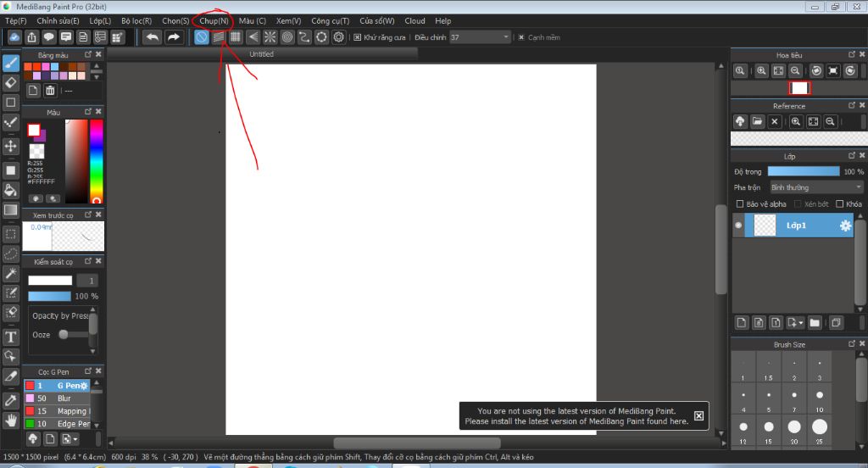The image size is (868, 468).
Task: Delete swatch with palette trash icon
Action: [x=50, y=90]
